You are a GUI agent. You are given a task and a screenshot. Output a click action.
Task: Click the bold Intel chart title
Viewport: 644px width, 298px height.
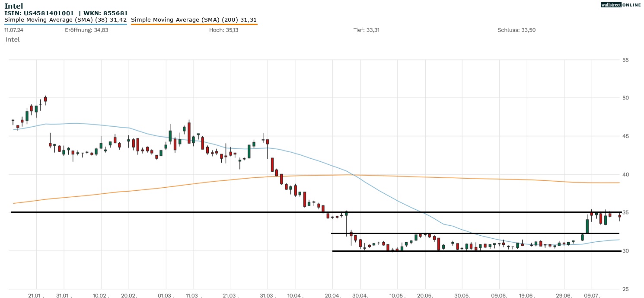click(x=13, y=6)
